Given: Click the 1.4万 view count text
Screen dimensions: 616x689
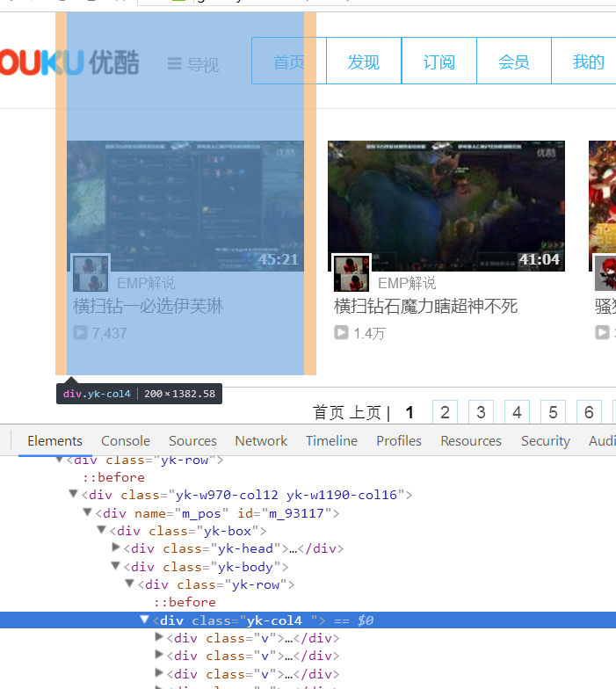Looking at the screenshot, I should point(369,333).
